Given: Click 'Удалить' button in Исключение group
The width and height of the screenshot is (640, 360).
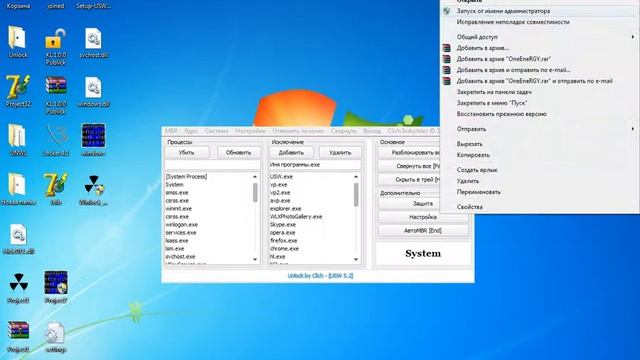Looking at the screenshot, I should pyautogui.click(x=340, y=153).
